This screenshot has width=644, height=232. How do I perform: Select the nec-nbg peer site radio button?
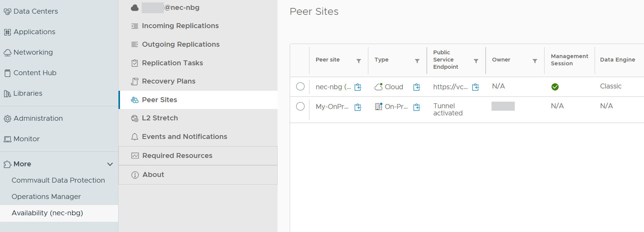point(300,87)
